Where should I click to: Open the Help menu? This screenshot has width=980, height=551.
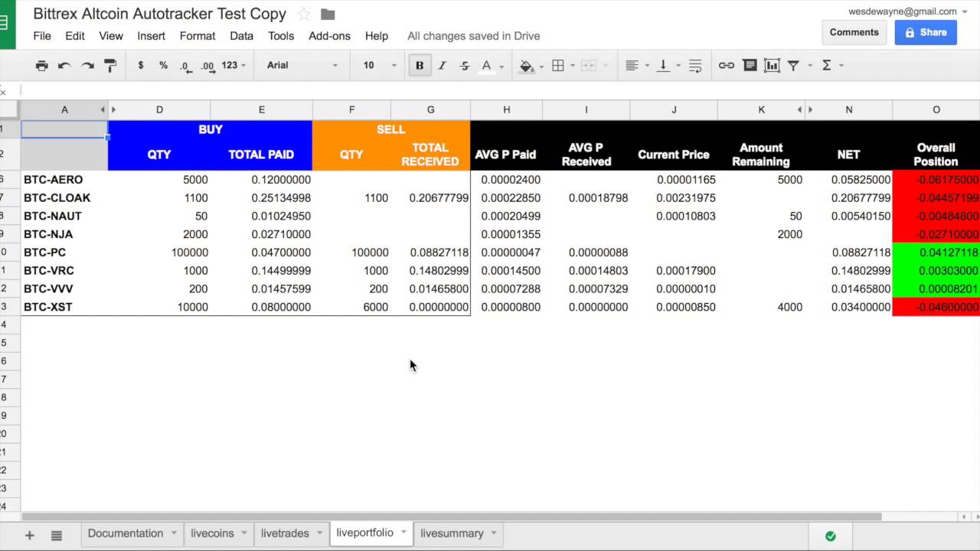[377, 36]
